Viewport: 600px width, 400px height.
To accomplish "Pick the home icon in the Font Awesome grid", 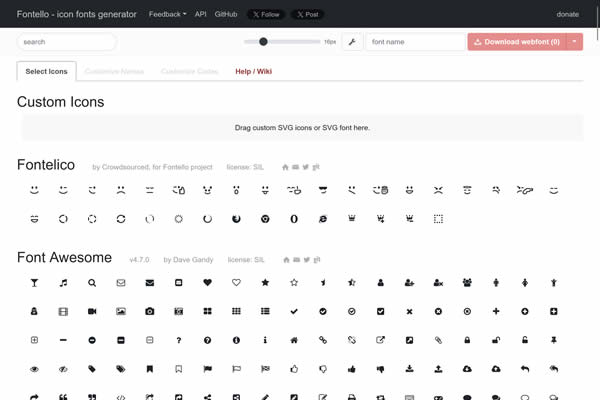I will coord(294,340).
